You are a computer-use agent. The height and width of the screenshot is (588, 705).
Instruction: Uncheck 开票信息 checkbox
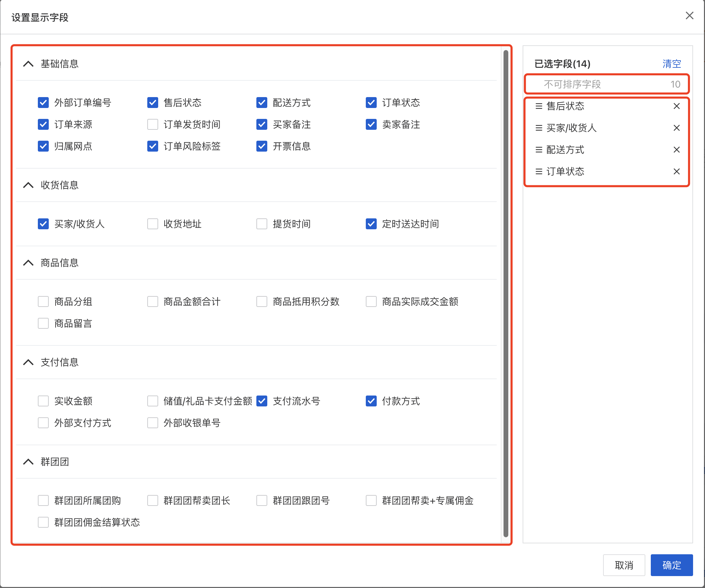262,146
